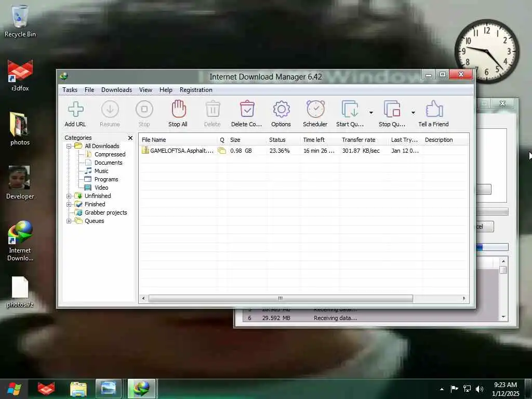The width and height of the screenshot is (532, 399).
Task: Select the Internet Download Manager desktop shortcut
Action: point(20,241)
